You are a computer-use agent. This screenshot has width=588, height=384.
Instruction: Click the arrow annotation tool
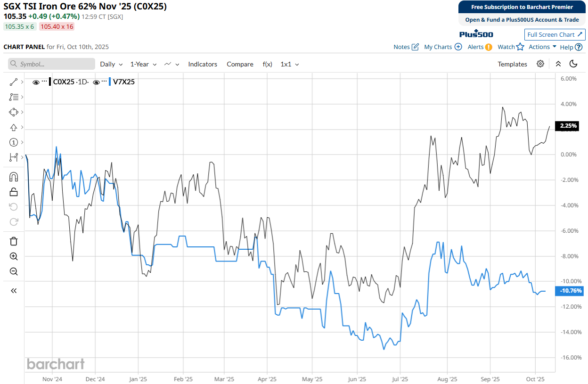click(x=13, y=127)
